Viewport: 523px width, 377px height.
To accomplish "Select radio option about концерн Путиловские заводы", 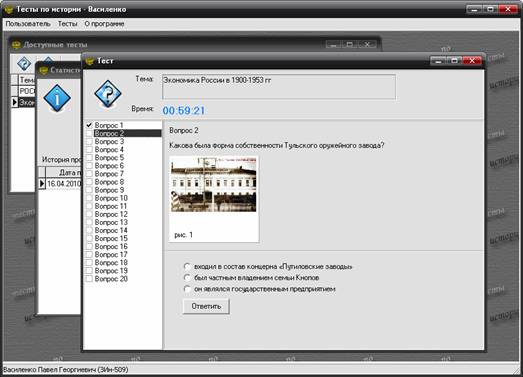I will pos(187,266).
